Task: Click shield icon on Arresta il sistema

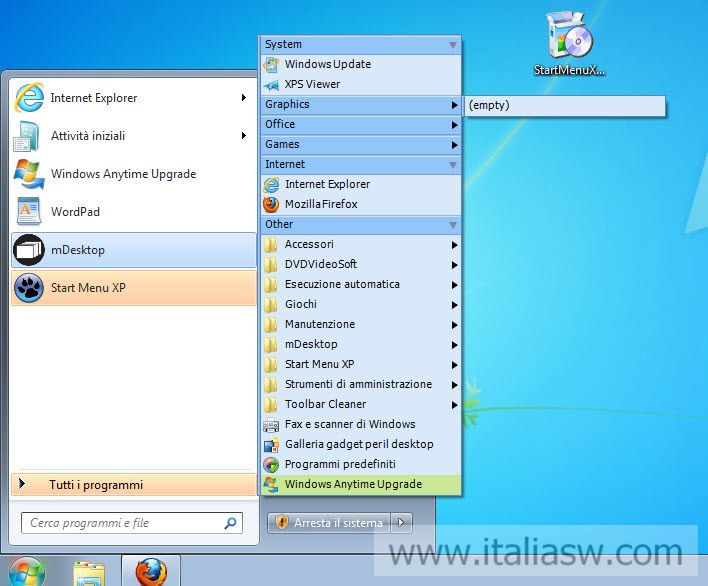Action: (x=281, y=522)
